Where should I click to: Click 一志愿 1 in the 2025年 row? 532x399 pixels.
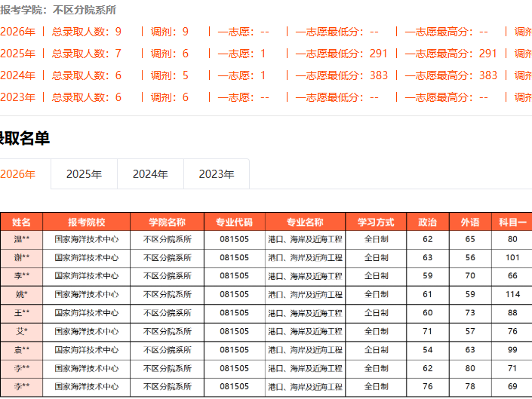[241, 54]
